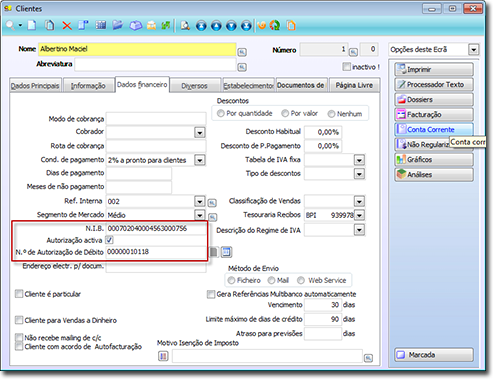
Task: Delete the client with red X icon
Action: [x=67, y=26]
